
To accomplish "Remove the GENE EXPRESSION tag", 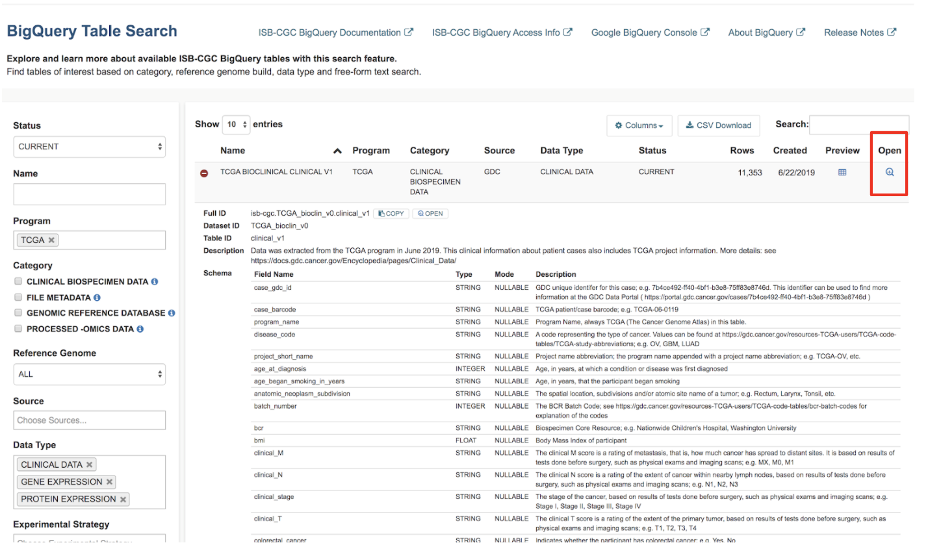I will click(x=109, y=482).
